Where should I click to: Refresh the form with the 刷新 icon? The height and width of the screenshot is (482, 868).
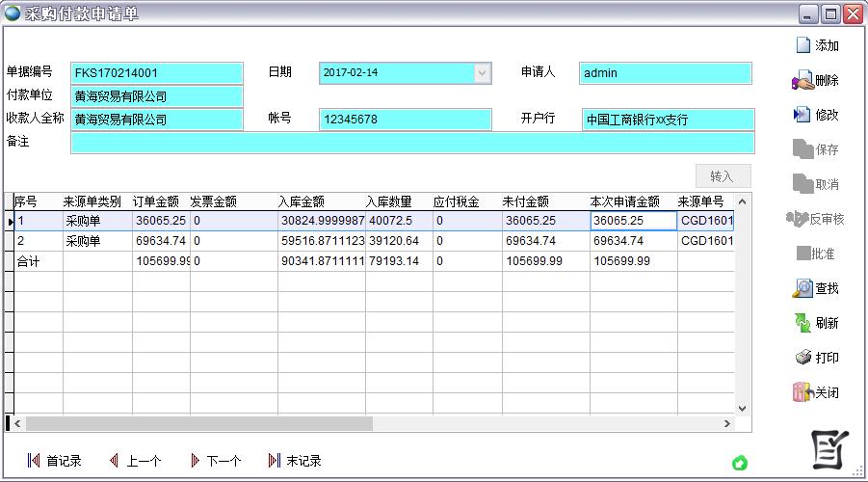click(802, 323)
